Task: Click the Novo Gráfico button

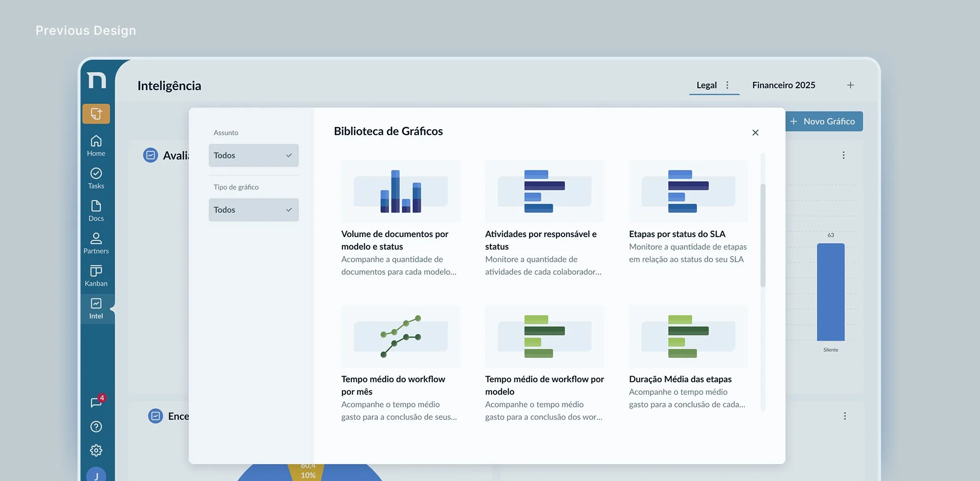Action: [823, 121]
